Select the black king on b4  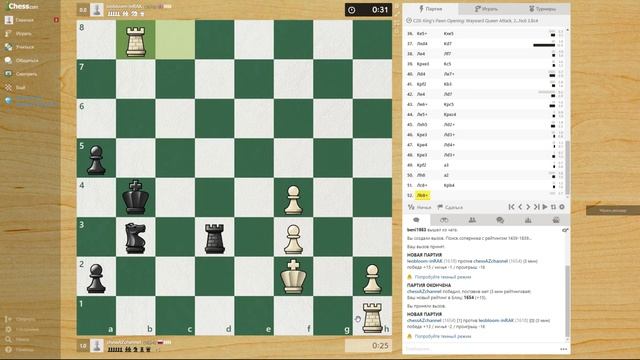pyautogui.click(x=136, y=198)
